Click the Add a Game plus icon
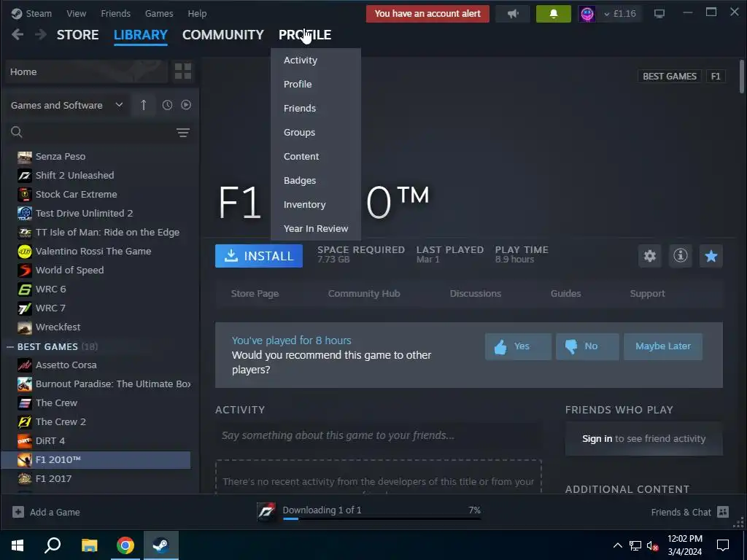Image resolution: width=747 pixels, height=560 pixels. click(x=18, y=512)
